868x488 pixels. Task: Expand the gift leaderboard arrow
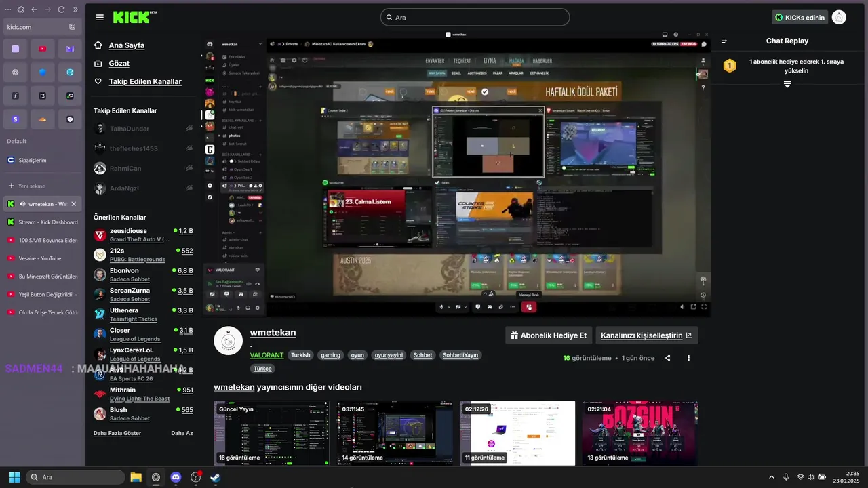[x=787, y=84]
